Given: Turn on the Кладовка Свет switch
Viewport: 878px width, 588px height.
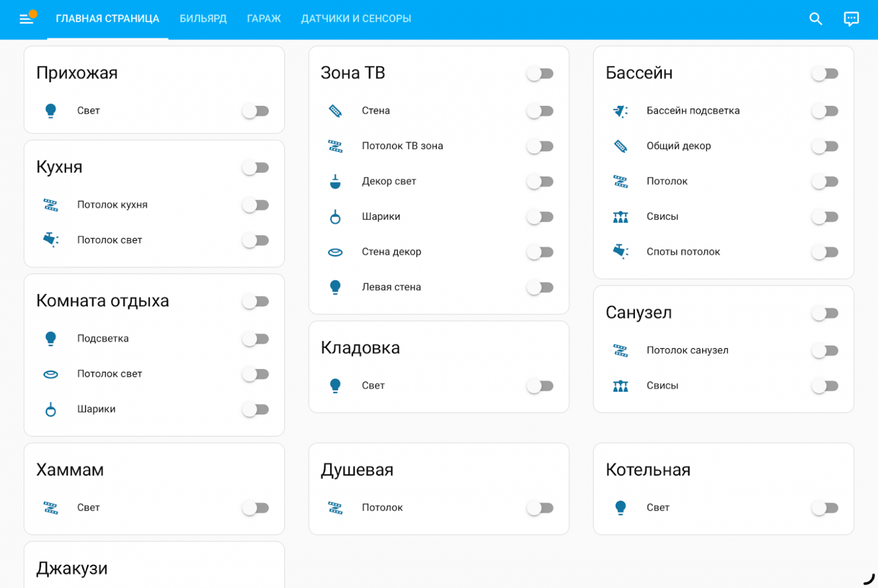Looking at the screenshot, I should tap(540, 386).
